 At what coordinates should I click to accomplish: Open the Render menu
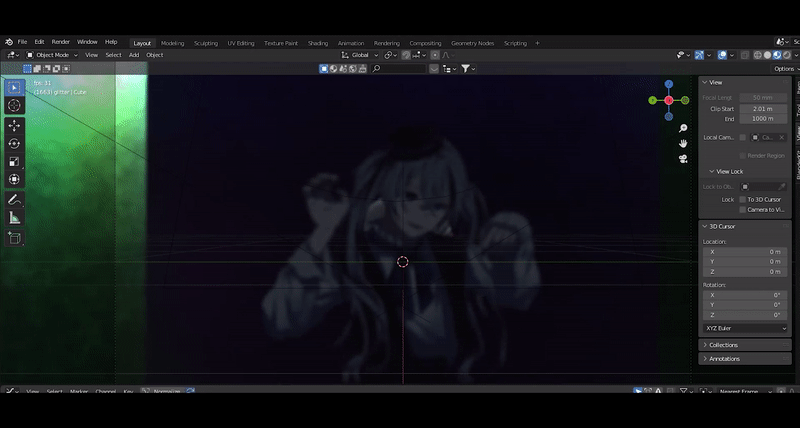61,42
